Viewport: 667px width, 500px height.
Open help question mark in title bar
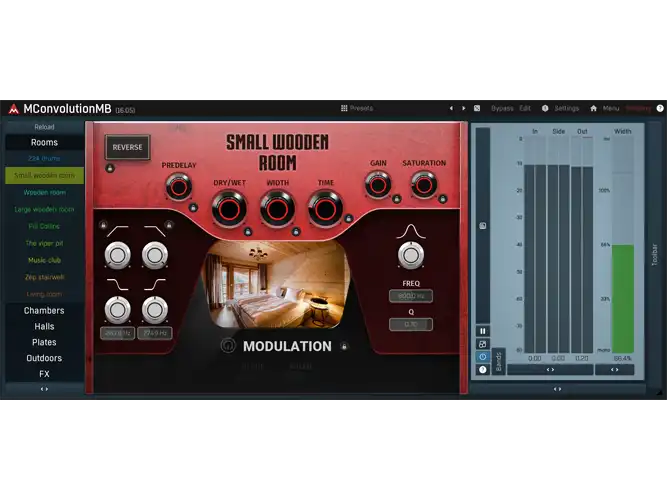660,108
